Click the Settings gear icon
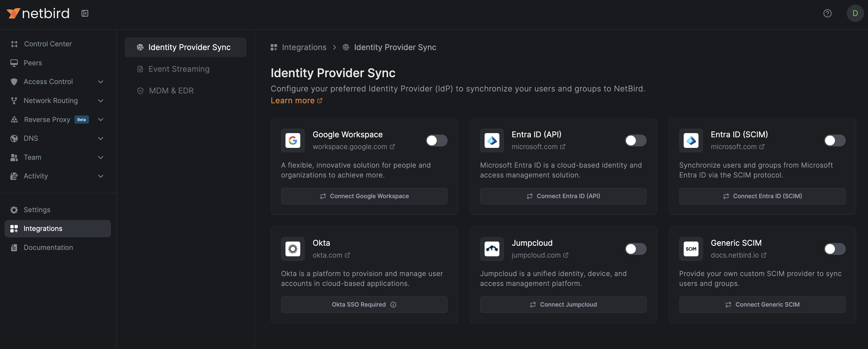The height and width of the screenshot is (349, 868). (14, 210)
